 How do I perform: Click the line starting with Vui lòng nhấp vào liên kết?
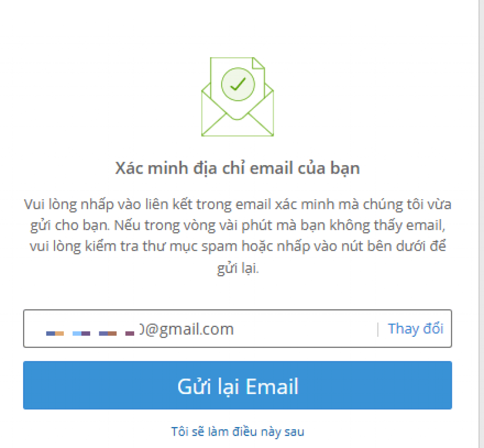(237, 204)
